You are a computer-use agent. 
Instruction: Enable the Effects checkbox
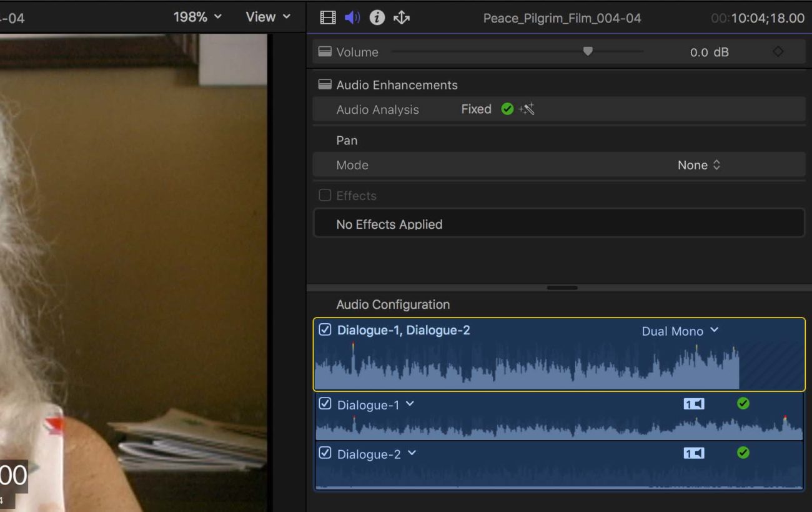(x=325, y=195)
